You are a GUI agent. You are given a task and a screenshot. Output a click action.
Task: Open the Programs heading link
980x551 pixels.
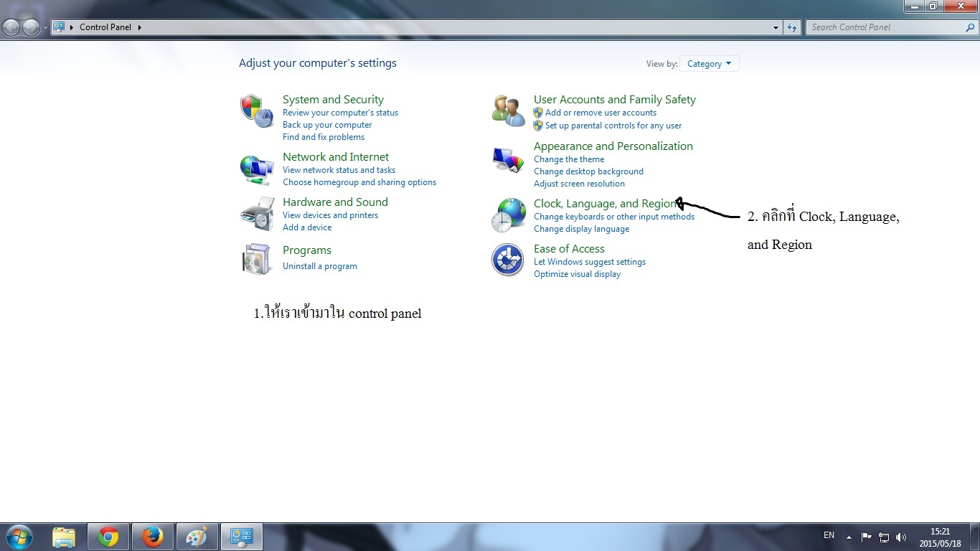[307, 250]
